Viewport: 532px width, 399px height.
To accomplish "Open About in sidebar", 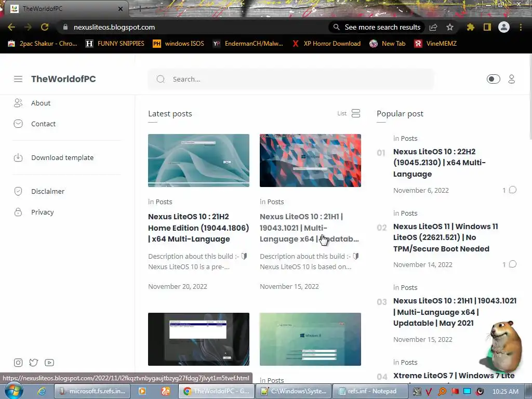I will coord(41,103).
